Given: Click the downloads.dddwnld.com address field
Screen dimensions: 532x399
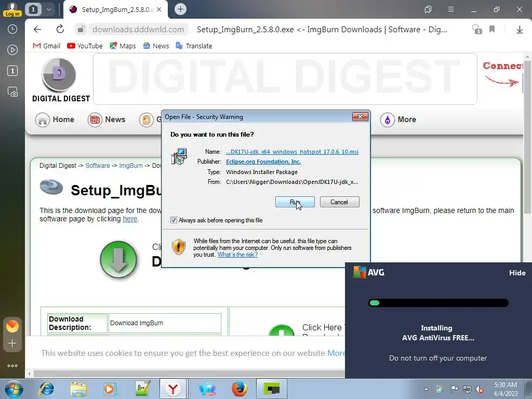Looking at the screenshot, I should click(138, 30).
